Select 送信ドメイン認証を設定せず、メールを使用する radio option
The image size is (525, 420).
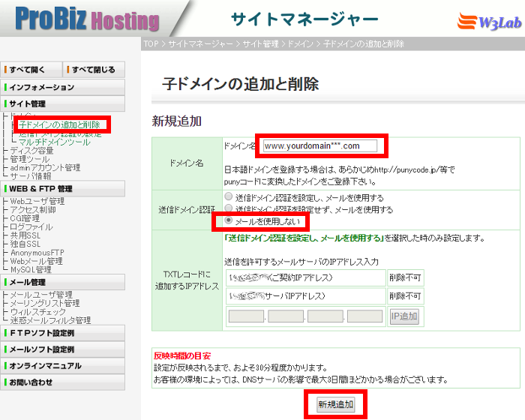(228, 209)
